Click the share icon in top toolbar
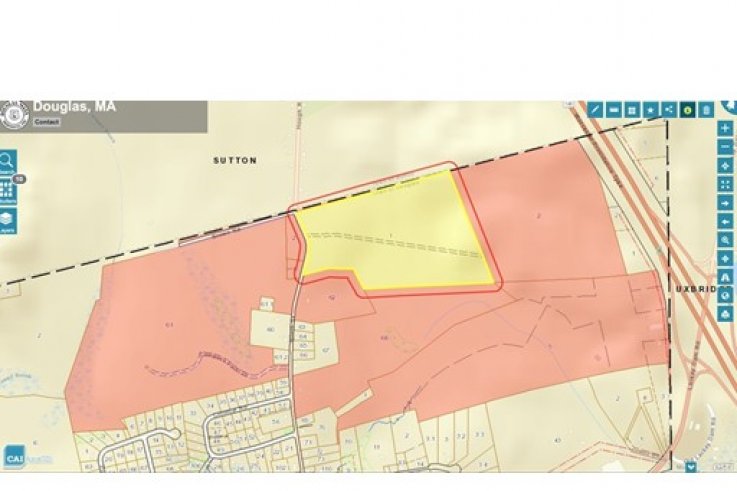This screenshot has width=737, height=491. [668, 109]
